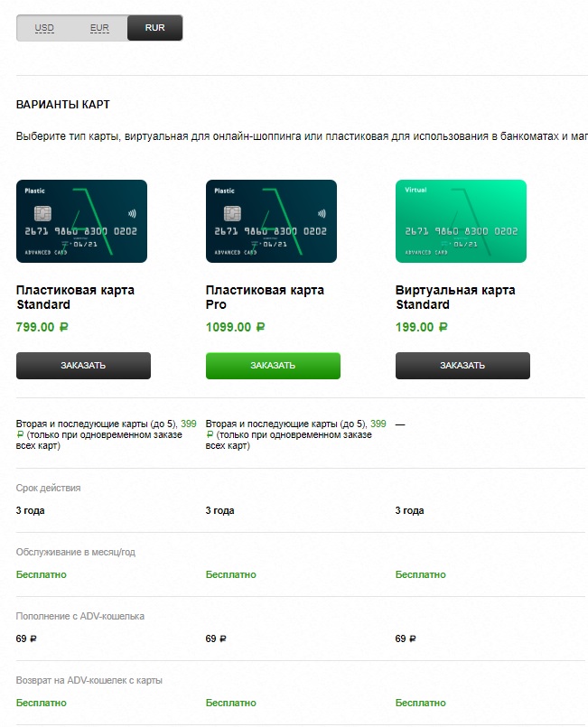The width and height of the screenshot is (588, 727).
Task: Click the green Virtual card image
Action: (461, 221)
